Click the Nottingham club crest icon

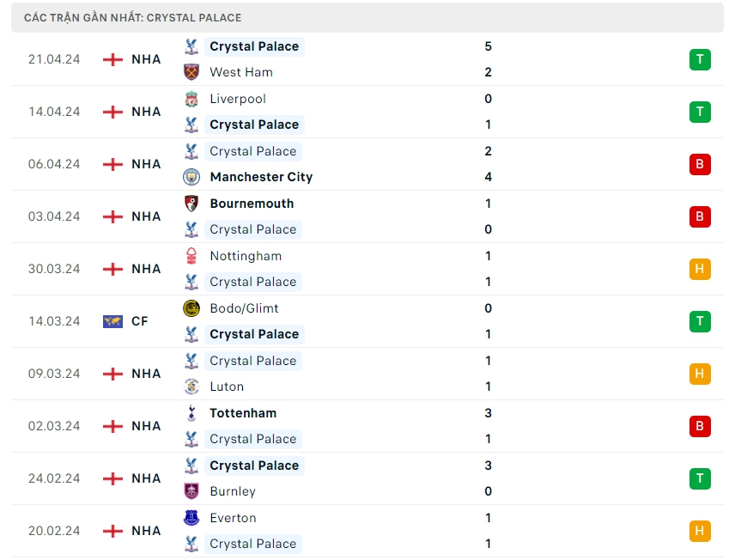191,256
